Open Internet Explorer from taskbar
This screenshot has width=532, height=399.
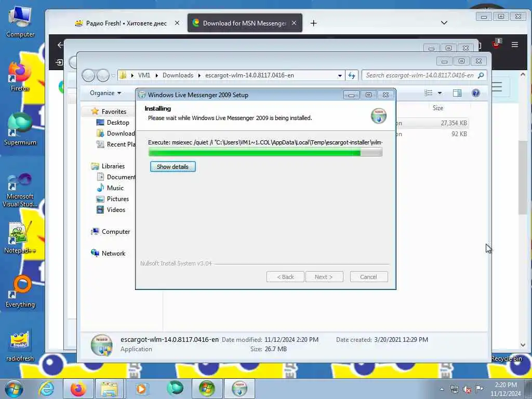click(x=46, y=389)
